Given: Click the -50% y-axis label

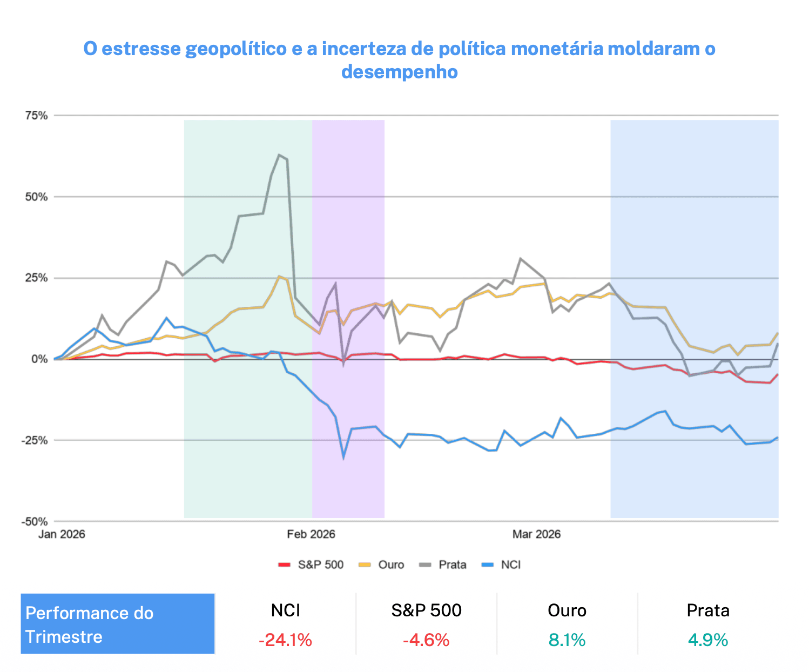Looking at the screenshot, I should click(35, 522).
